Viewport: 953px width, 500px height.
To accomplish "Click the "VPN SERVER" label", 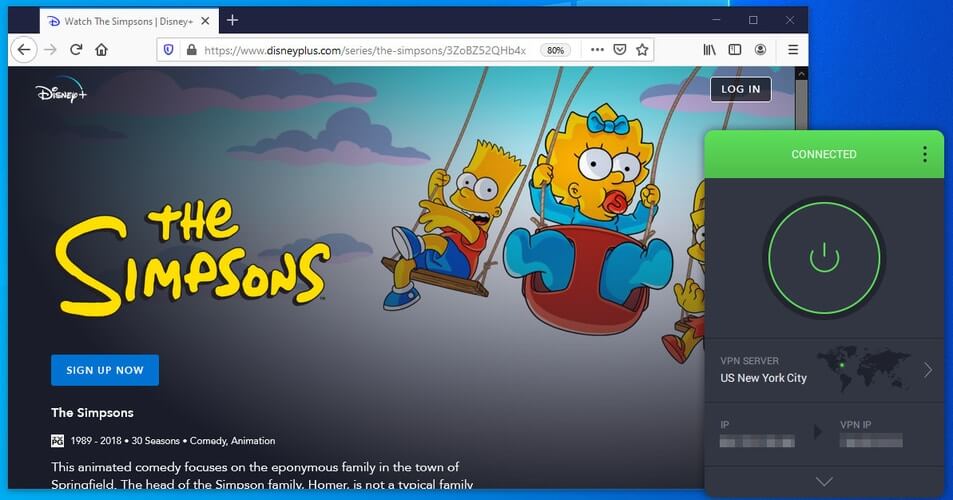I will [x=749, y=361].
